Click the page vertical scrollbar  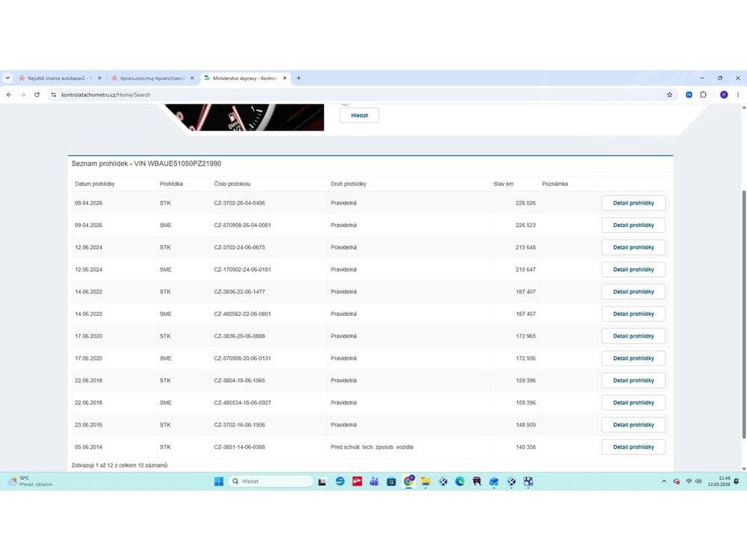[x=744, y=314]
